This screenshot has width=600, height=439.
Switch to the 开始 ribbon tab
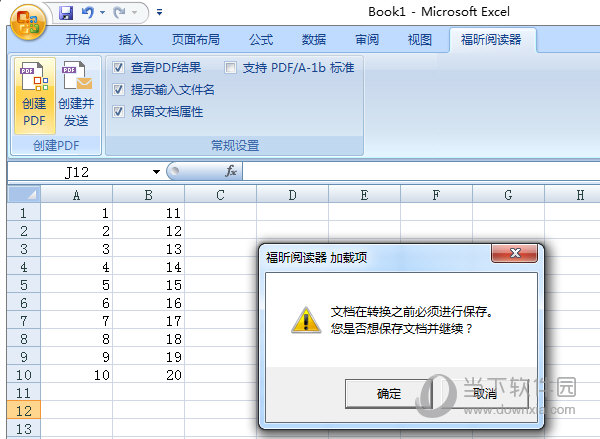[x=77, y=40]
